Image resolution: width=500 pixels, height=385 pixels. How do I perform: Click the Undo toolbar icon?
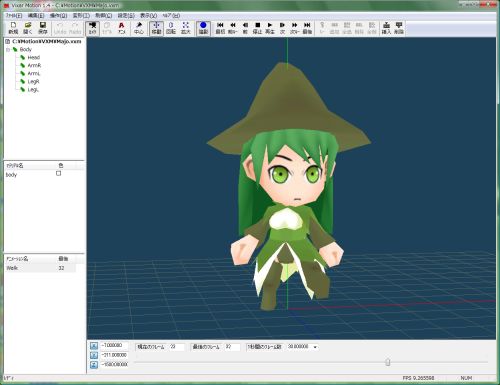pyautogui.click(x=60, y=28)
